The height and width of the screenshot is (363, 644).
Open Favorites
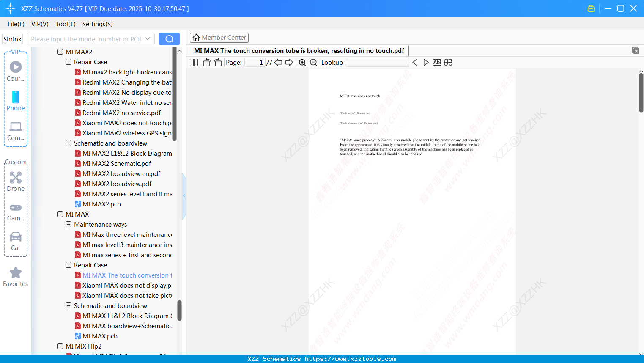coord(16,277)
